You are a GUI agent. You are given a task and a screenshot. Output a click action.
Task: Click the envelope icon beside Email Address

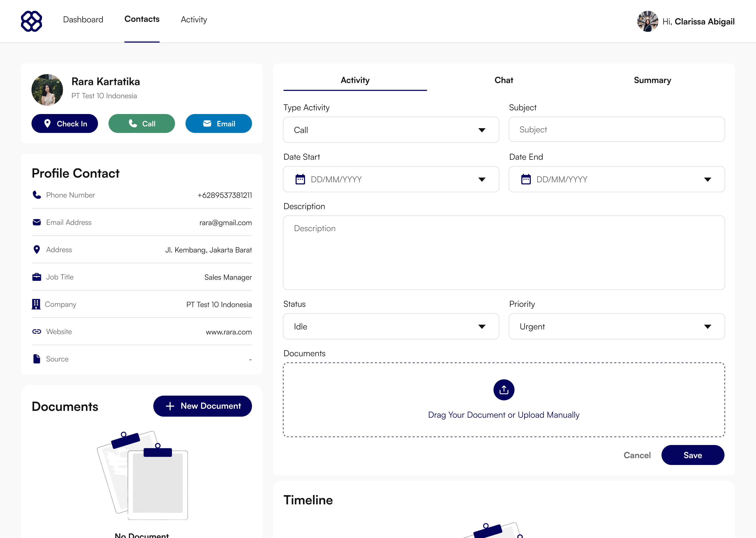[37, 222]
